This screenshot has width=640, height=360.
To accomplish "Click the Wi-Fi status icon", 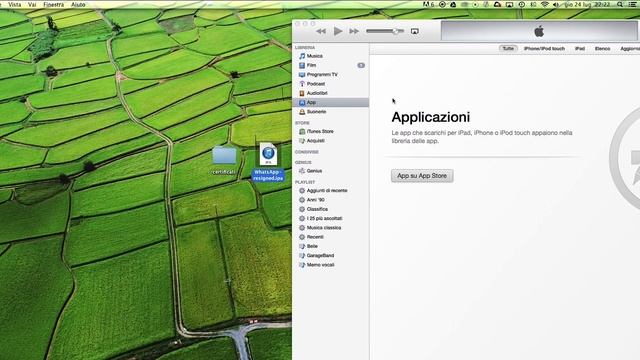I will tap(544, 4).
